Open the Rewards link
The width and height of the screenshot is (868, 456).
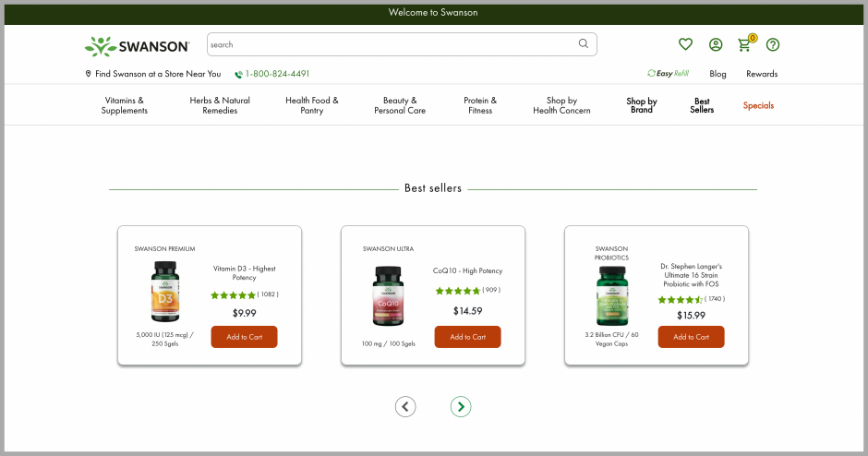click(x=762, y=74)
